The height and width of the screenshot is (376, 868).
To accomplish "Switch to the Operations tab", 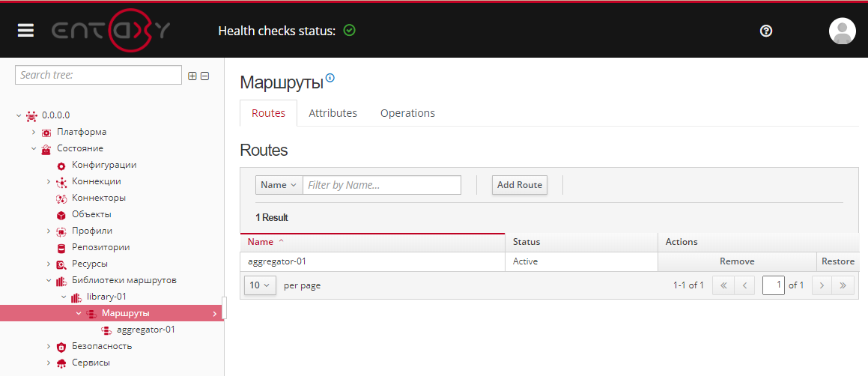I will click(407, 113).
